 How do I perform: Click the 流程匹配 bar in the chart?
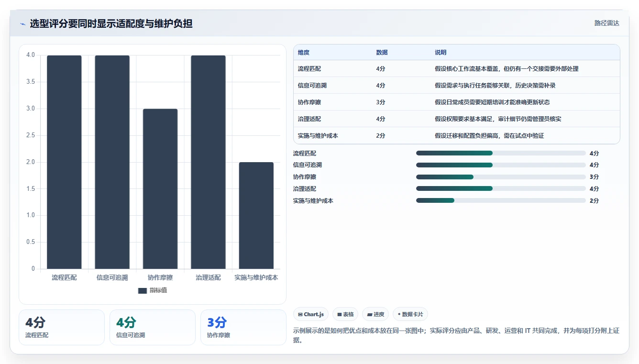tap(64, 162)
